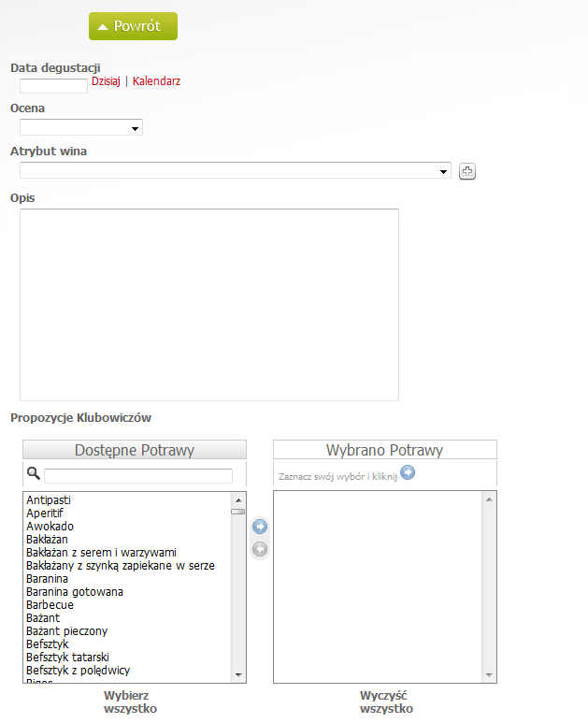
Task: Click the plus icon next to Atrybut wina
Action: point(467,171)
